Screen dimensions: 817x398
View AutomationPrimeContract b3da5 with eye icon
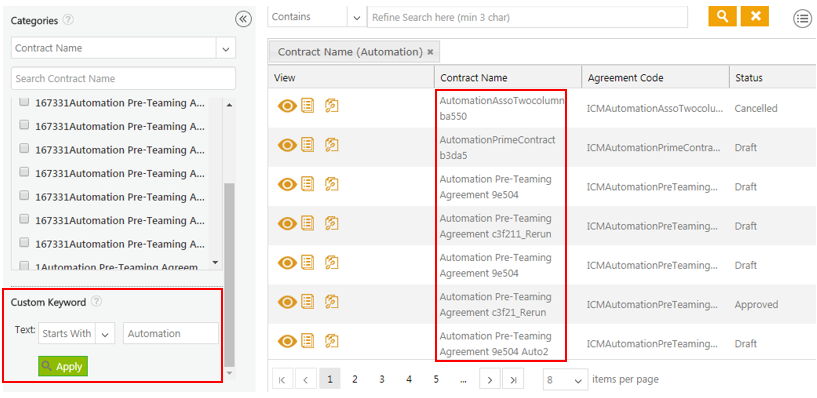tap(287, 145)
